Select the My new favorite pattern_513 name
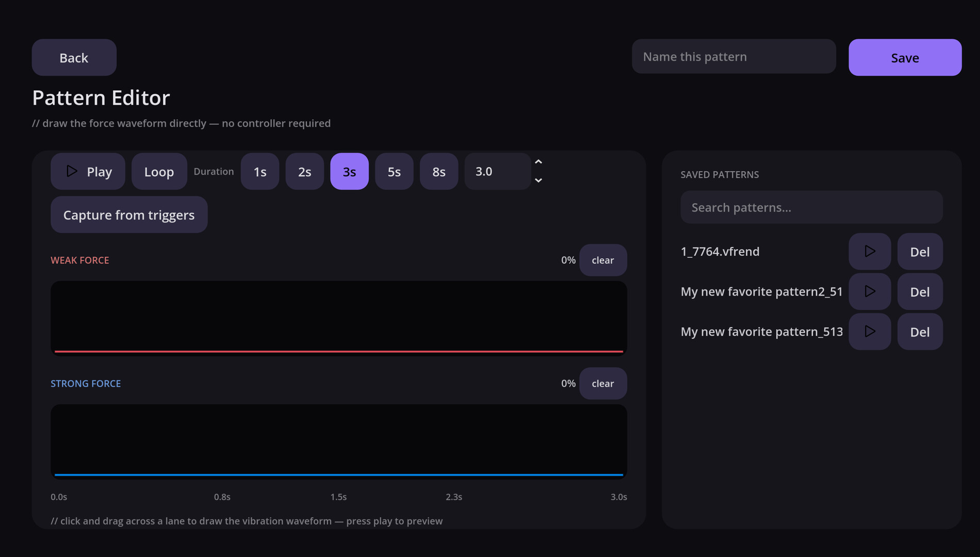Viewport: 980px width, 557px height. tap(762, 332)
